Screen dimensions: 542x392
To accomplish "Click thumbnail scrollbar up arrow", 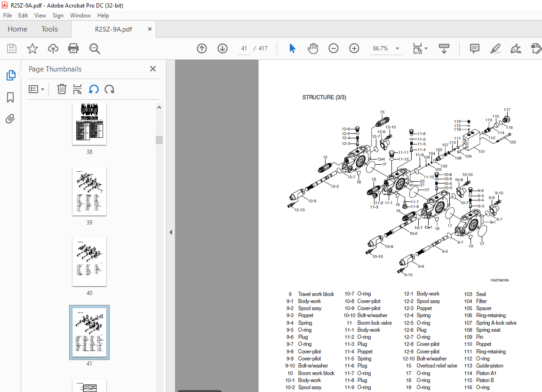I will pos(159,107).
